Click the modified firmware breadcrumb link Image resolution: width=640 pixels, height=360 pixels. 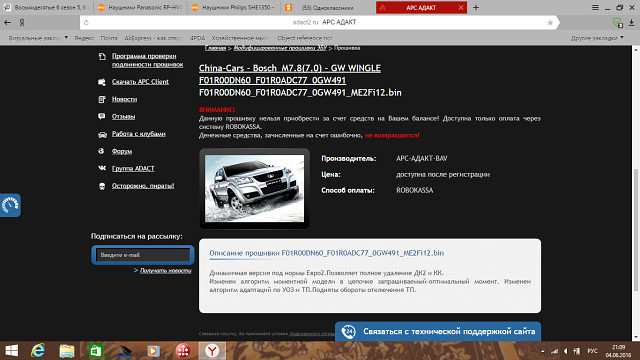click(x=280, y=48)
